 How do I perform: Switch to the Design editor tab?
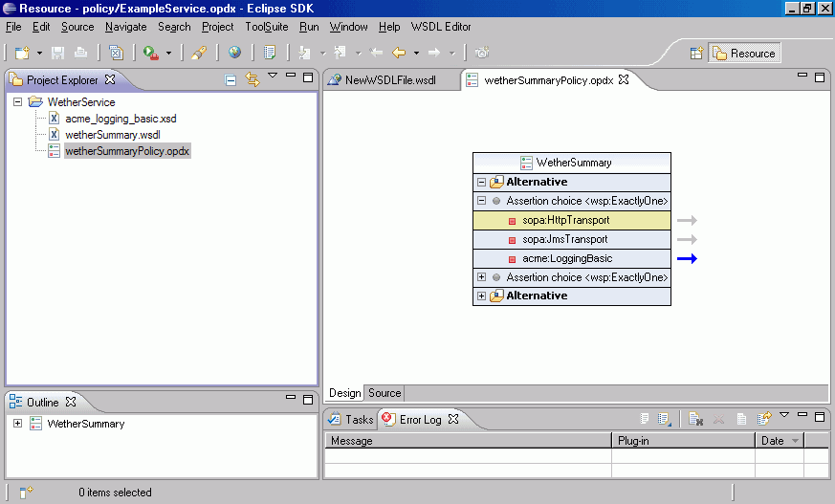pyautogui.click(x=344, y=393)
